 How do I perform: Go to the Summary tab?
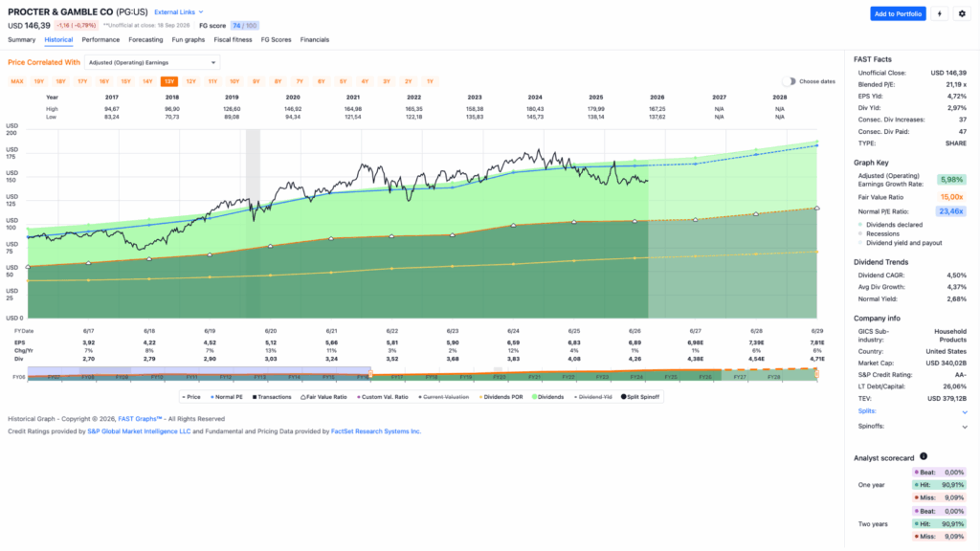pyautogui.click(x=21, y=39)
